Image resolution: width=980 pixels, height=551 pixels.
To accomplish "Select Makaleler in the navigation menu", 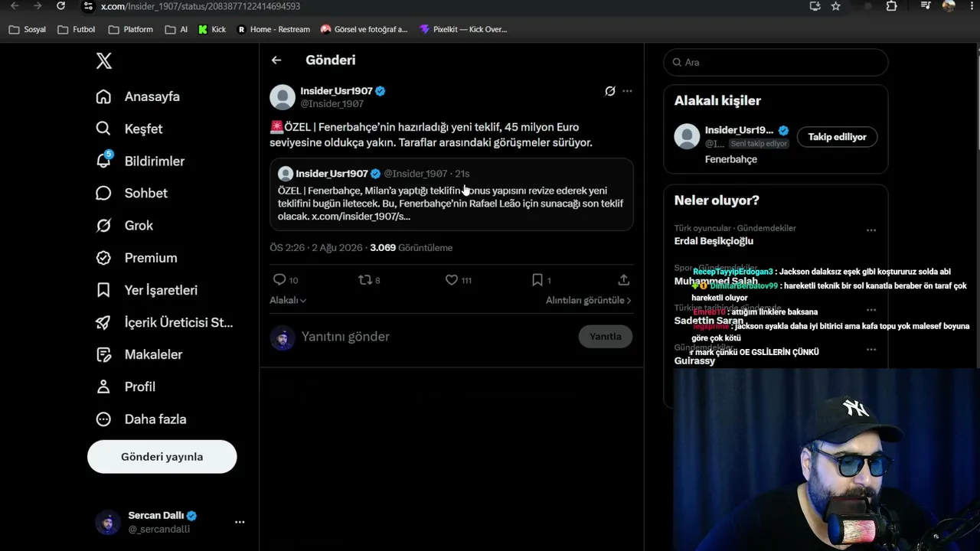I will (x=154, y=354).
